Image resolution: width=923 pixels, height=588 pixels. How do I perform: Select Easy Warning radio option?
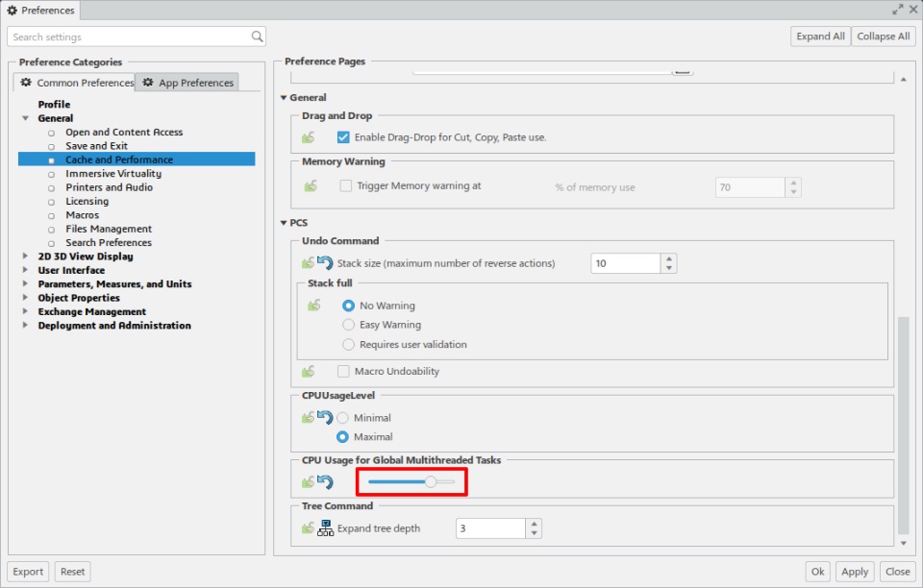(348, 325)
